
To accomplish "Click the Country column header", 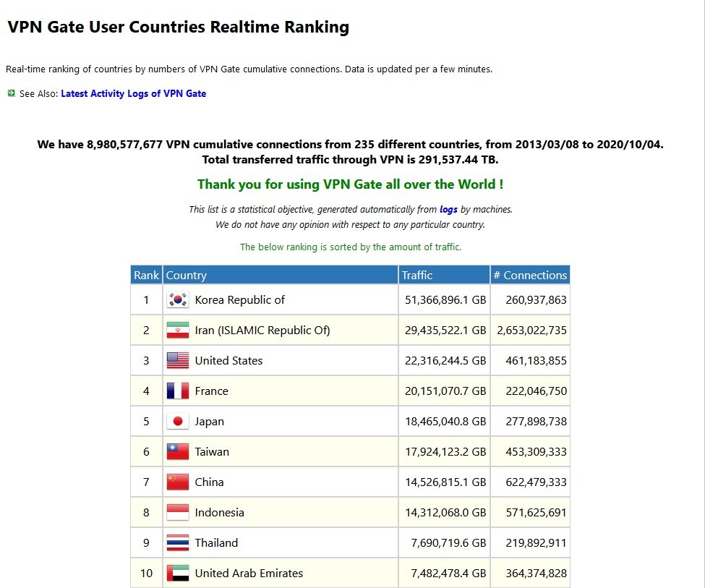I will pos(187,276).
